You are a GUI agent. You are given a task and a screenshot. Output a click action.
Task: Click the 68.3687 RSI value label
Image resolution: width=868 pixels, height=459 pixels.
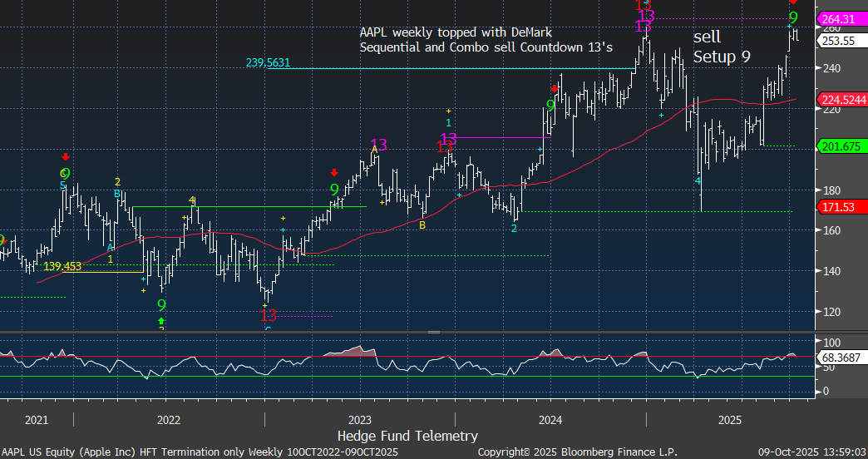(841, 357)
